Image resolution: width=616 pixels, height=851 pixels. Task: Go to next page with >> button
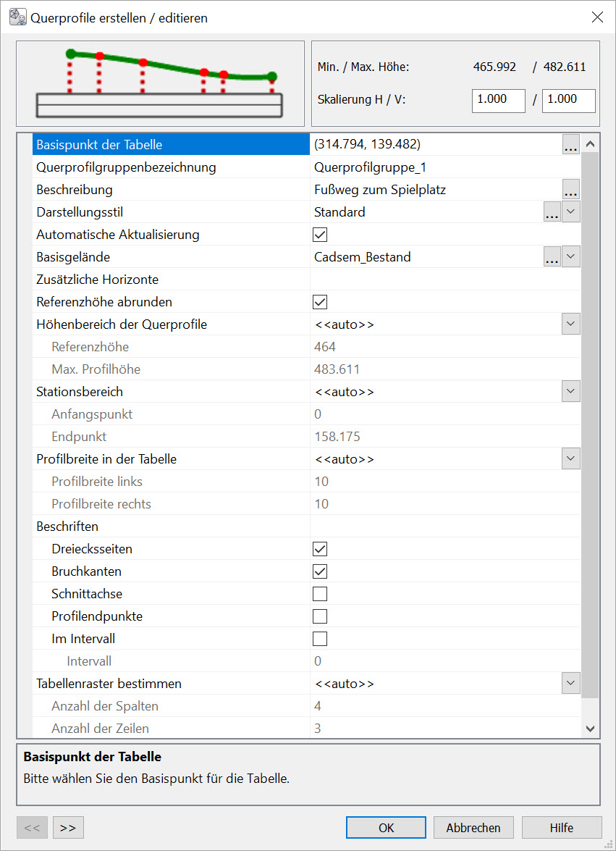point(68,827)
